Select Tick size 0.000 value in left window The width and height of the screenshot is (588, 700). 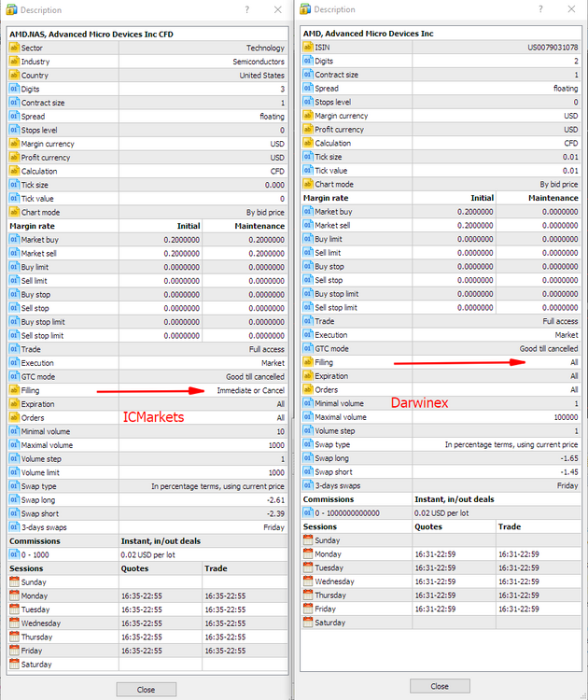[x=274, y=185]
